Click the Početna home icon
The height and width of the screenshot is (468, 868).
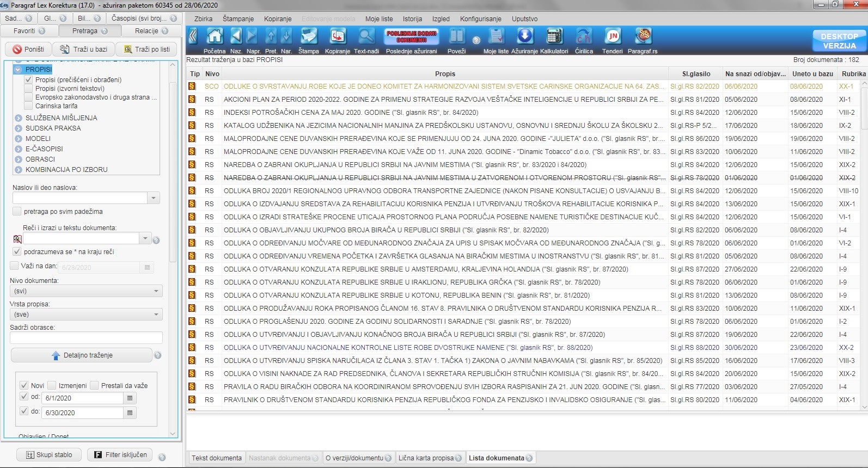(215, 37)
